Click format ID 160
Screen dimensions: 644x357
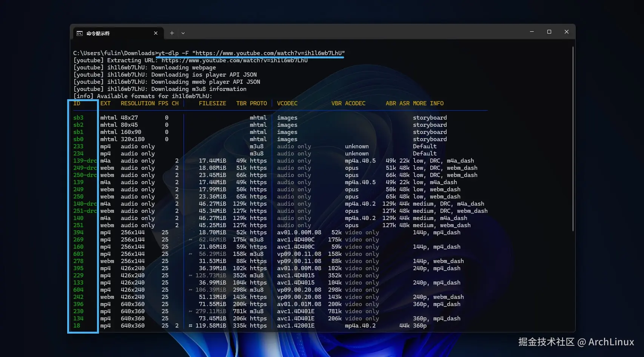[78, 247]
